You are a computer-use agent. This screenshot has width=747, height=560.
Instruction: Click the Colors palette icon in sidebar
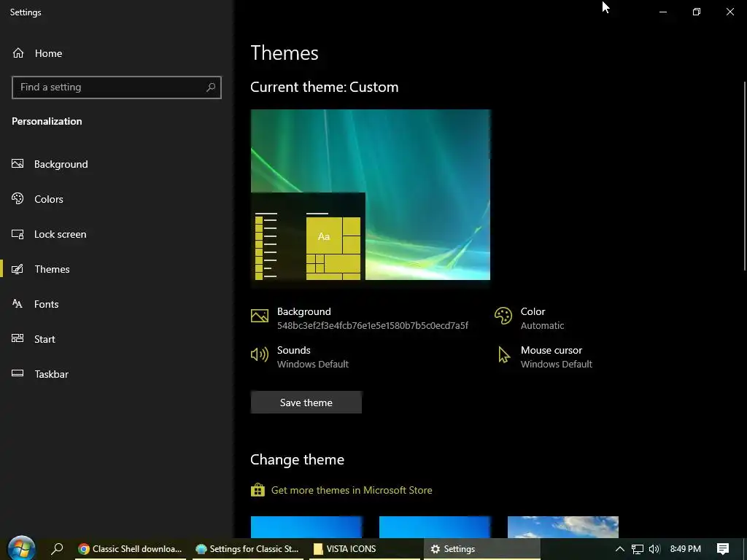18,198
